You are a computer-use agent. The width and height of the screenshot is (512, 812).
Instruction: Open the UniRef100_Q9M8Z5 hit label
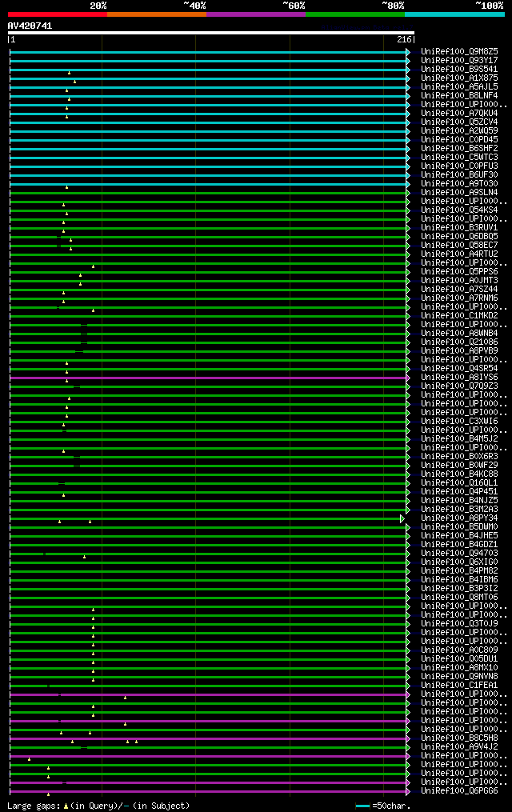[x=459, y=52]
